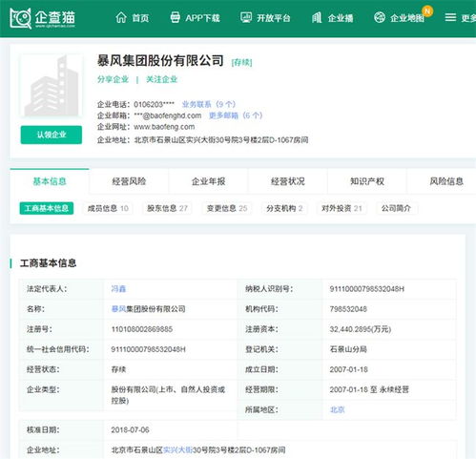Open the 首页 nav item
476x459 pixels.
[140, 18]
